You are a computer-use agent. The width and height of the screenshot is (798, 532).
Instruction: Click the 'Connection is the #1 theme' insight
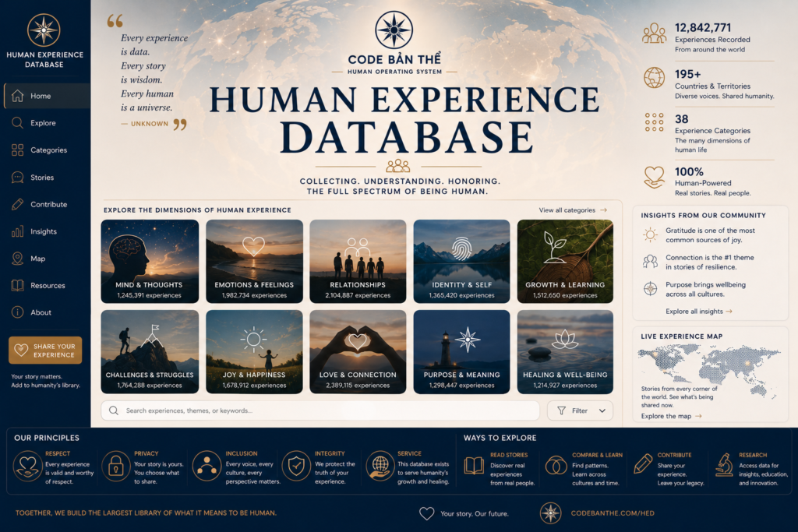click(709, 262)
